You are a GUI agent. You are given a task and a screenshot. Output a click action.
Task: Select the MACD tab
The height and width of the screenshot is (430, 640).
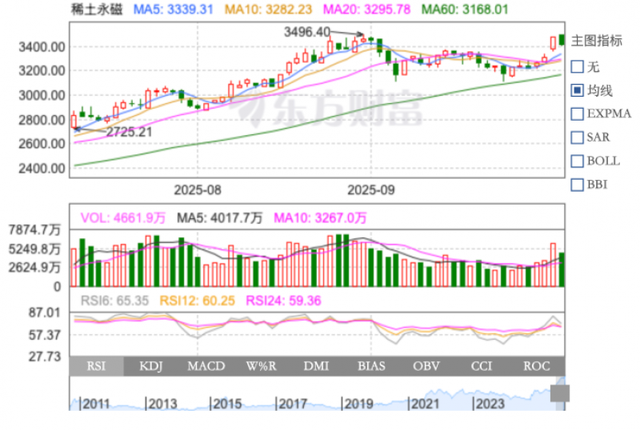tap(206, 366)
